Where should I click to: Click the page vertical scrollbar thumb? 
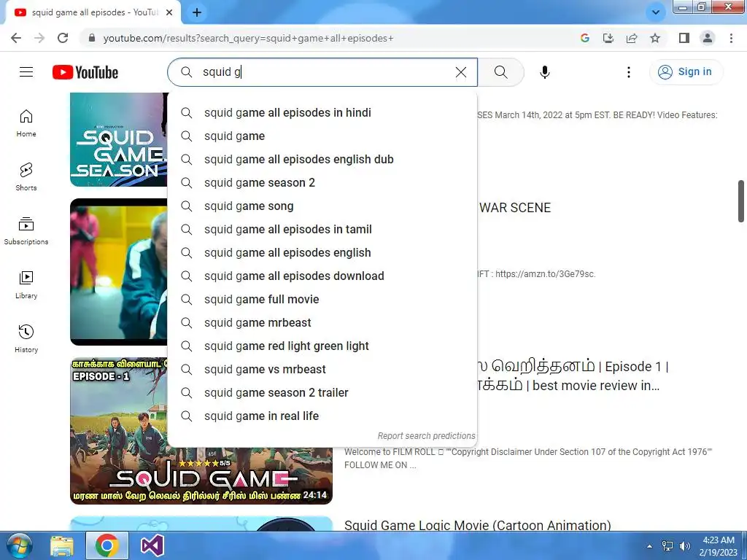coord(741,201)
